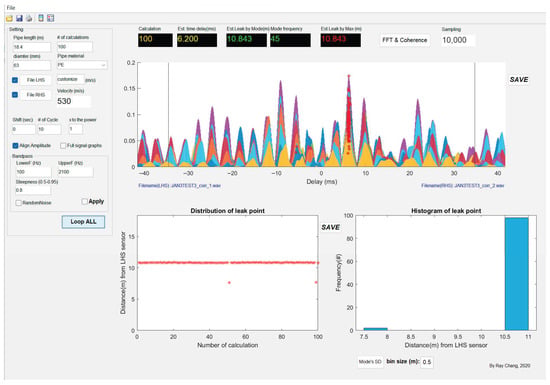Screen dimensions: 550x385
Task: Click SAVE next to the correlation plot
Action: click(519, 80)
